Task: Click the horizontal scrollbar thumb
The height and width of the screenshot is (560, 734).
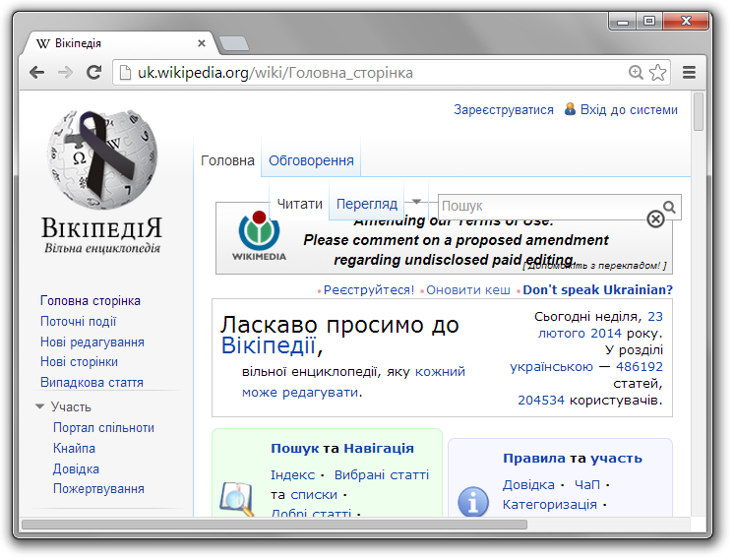Action: pos(275,525)
